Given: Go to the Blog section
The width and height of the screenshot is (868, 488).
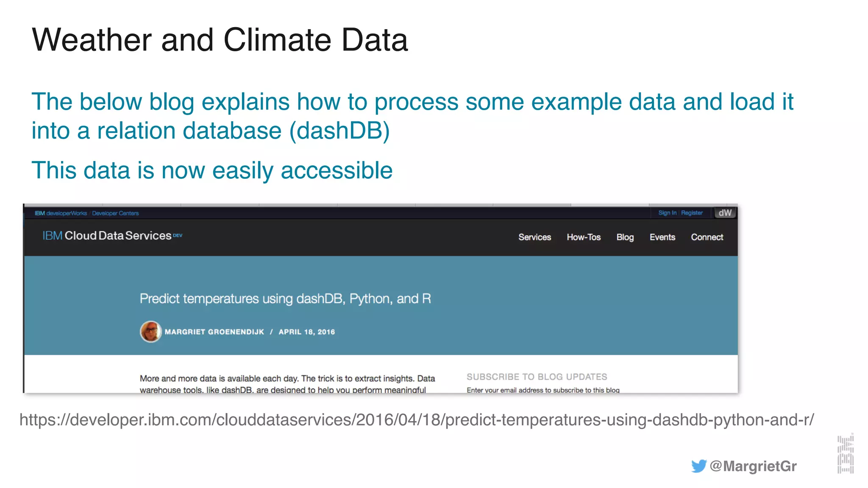Looking at the screenshot, I should click(x=625, y=237).
